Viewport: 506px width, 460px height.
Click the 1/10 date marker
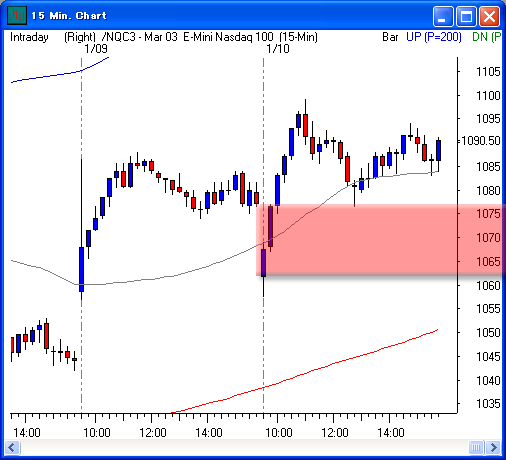tap(278, 49)
